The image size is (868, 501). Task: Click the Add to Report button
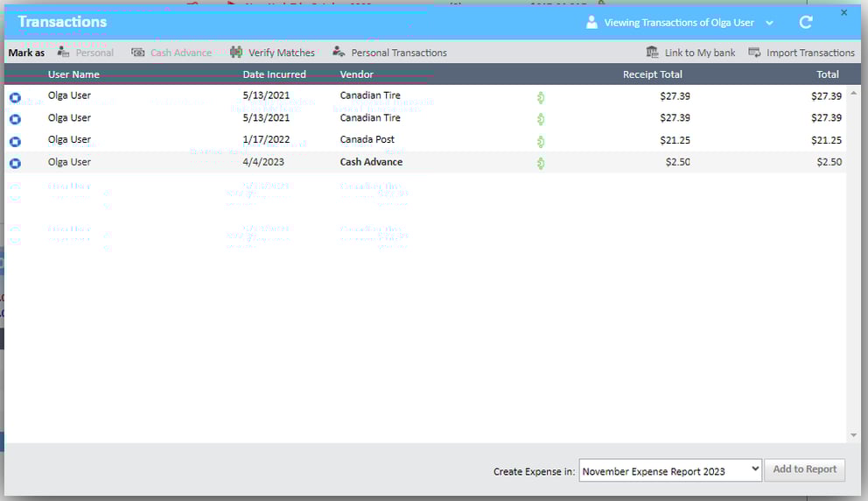tap(805, 469)
